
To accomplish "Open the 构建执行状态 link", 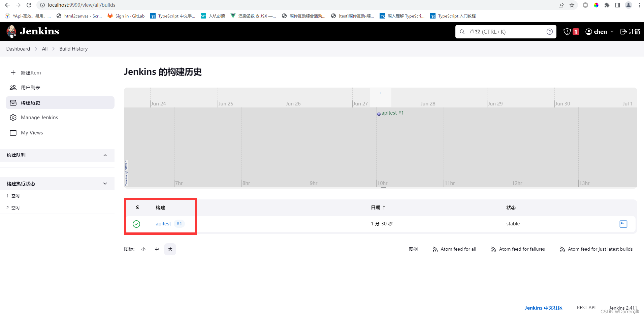I will click(x=21, y=184).
